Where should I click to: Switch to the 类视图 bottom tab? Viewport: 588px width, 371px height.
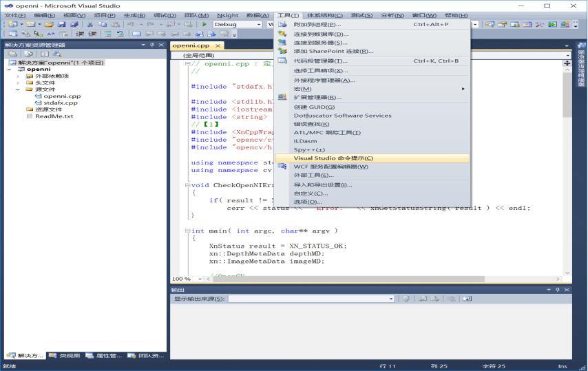tap(65, 356)
